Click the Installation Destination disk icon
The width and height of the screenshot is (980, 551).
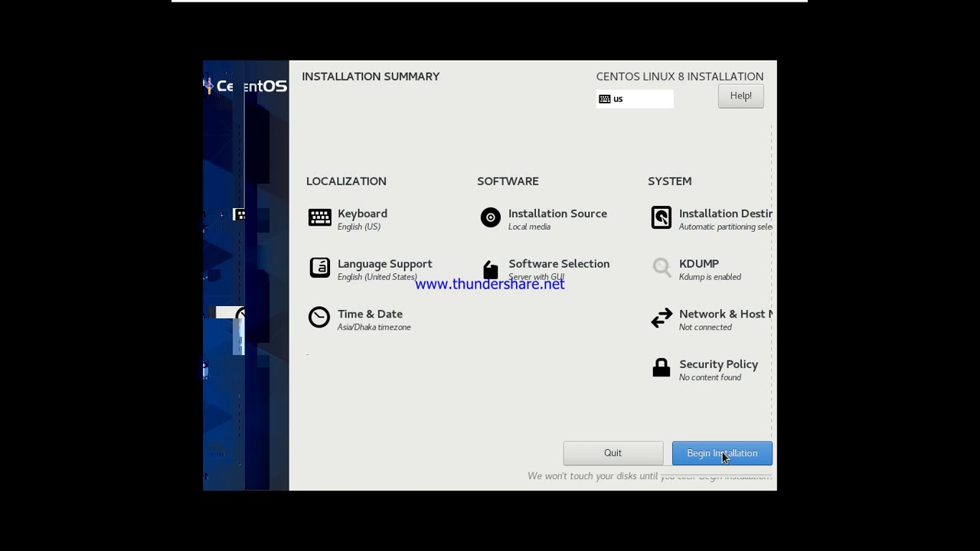(661, 217)
